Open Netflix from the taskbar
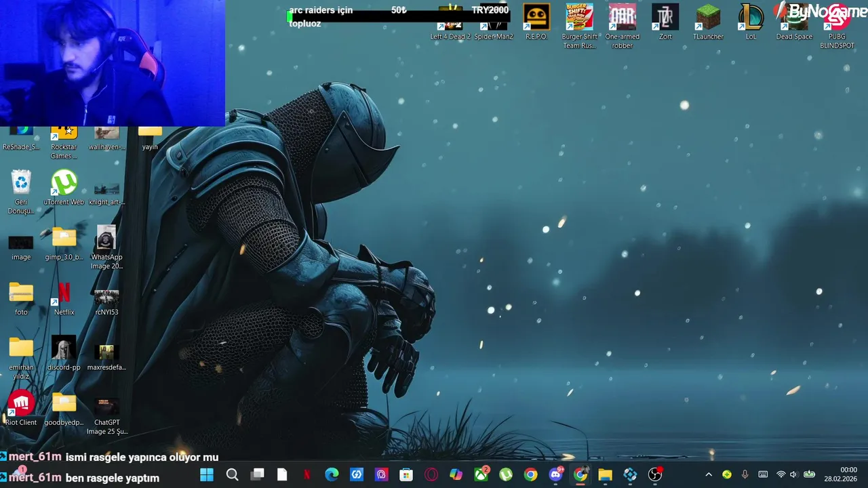 [307, 474]
